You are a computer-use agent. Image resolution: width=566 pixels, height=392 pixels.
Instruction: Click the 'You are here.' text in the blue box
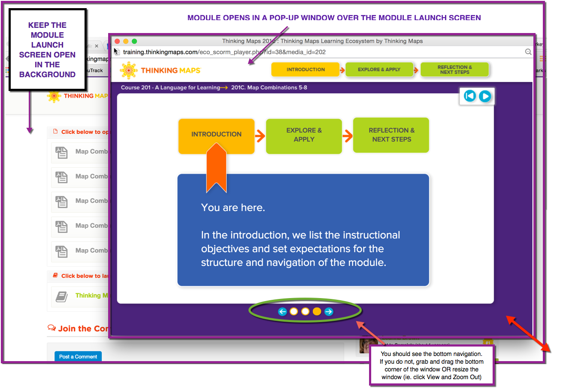[x=233, y=208]
